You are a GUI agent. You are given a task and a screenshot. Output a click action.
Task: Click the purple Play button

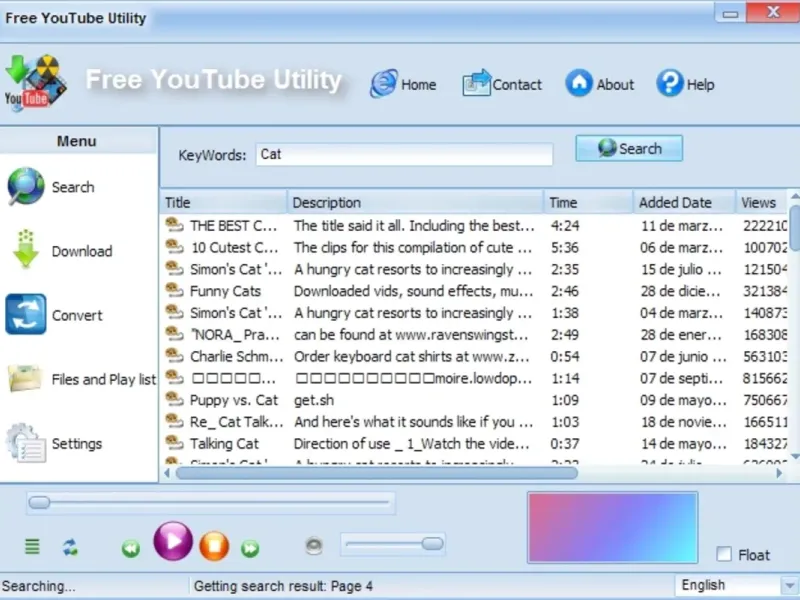click(173, 541)
